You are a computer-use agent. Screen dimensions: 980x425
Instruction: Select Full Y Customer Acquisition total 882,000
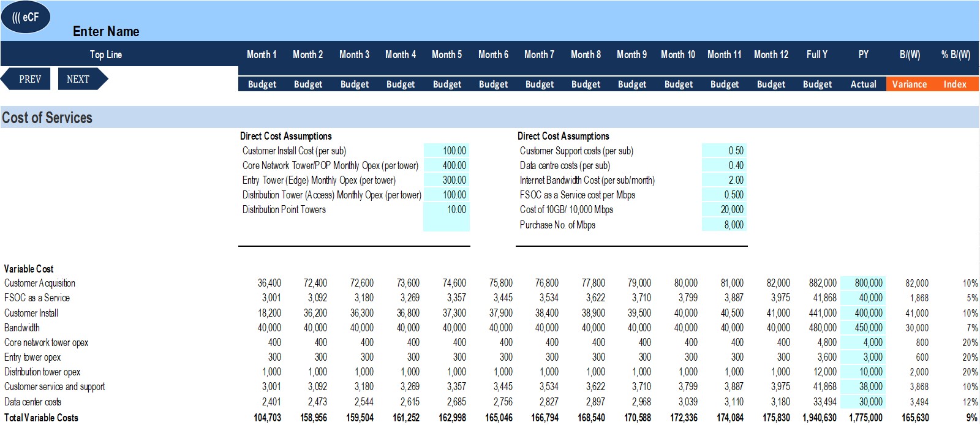(823, 283)
